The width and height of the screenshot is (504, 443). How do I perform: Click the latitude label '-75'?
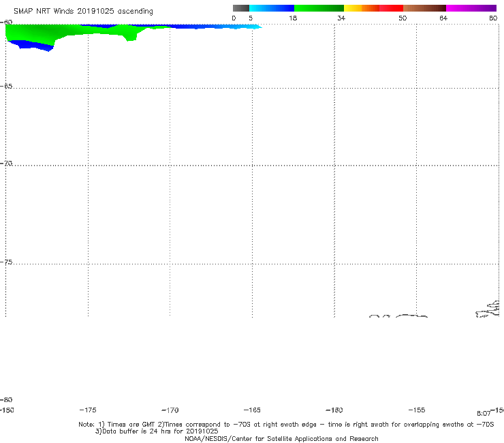tap(6, 262)
